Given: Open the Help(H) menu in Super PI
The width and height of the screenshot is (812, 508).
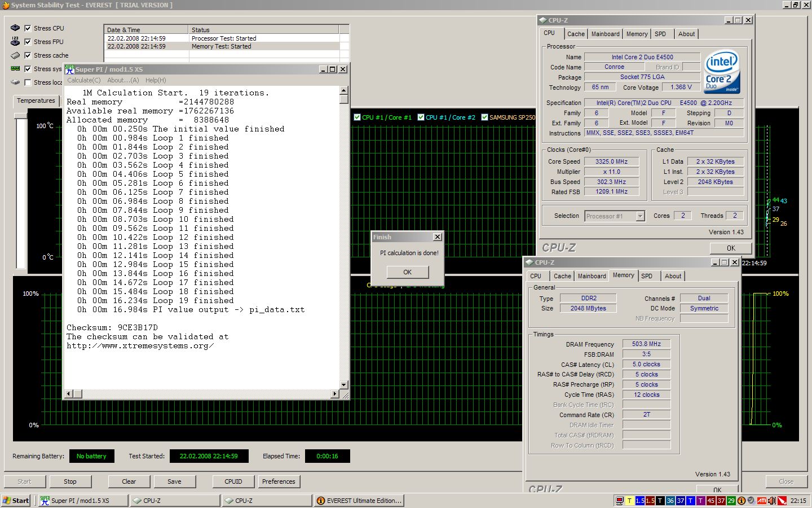Looking at the screenshot, I should (155, 80).
